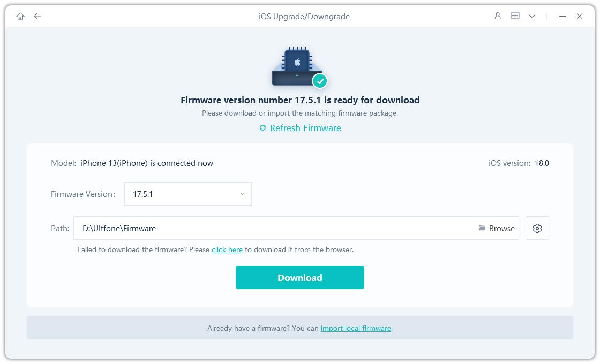
Task: Open download settings gear icon
Action: tap(537, 228)
